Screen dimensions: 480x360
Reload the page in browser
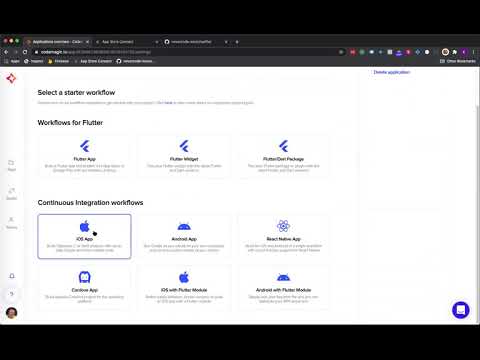tap(25, 52)
